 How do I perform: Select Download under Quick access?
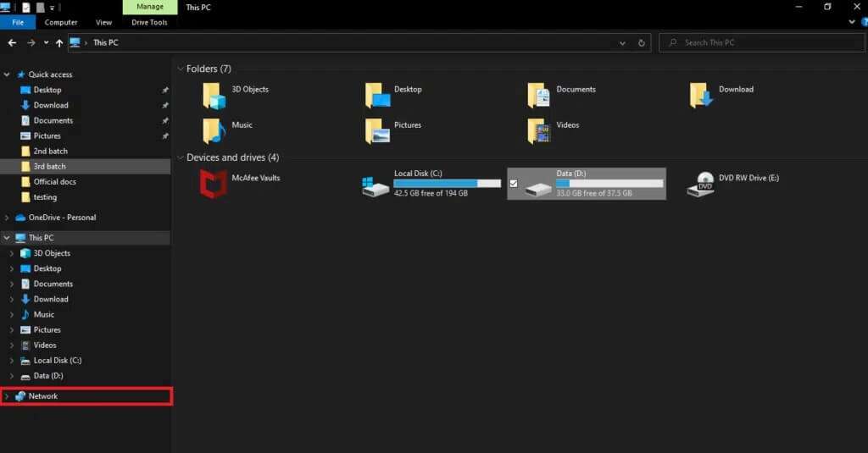[50, 105]
